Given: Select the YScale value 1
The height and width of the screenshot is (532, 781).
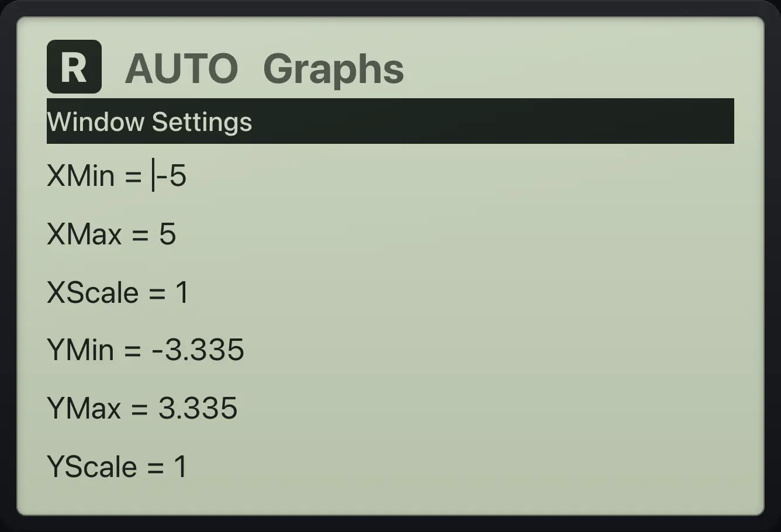Looking at the screenshot, I should click(181, 467).
